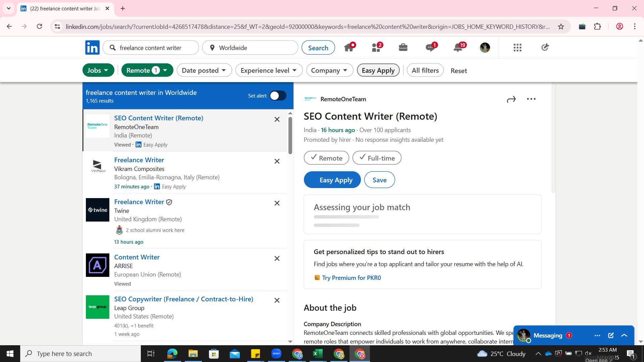Screen dimensions: 644x362
Task: Open Try Premium for PKR0 link
Action: [351, 278]
